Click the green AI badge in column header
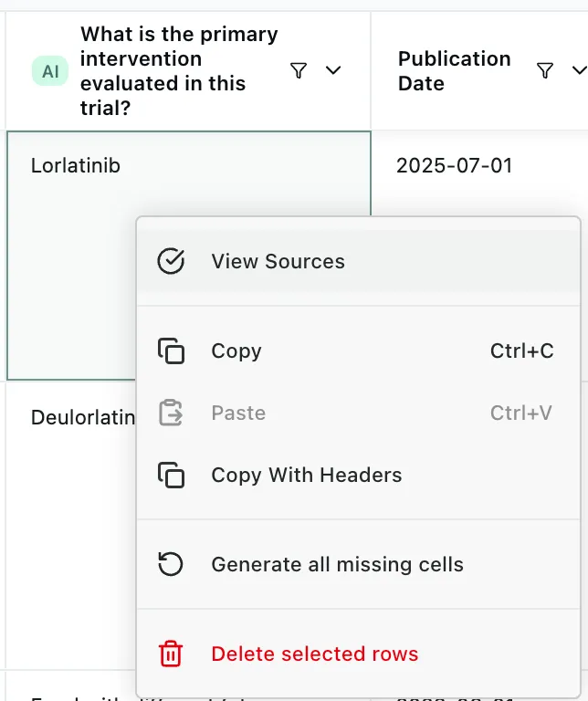 50,71
